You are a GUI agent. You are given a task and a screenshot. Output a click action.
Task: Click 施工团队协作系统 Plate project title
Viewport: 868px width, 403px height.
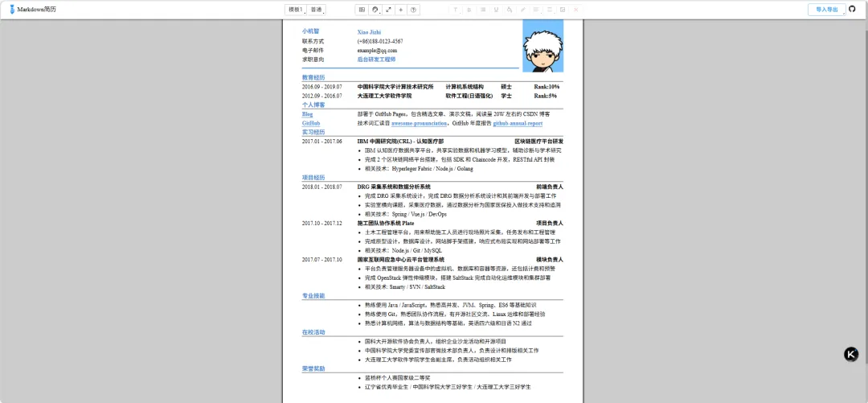(x=385, y=223)
